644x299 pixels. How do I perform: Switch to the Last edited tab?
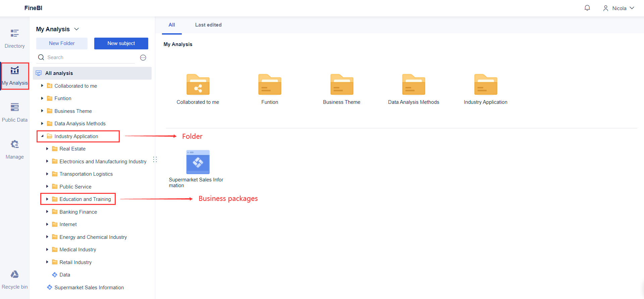pyautogui.click(x=208, y=25)
